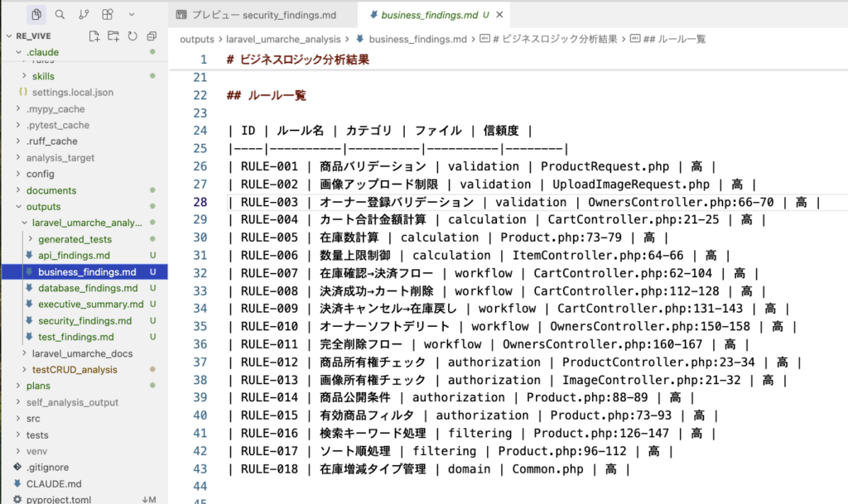Image resolution: width=848 pixels, height=504 pixels.
Task: Place cursor on line 28 RULE-003 row
Action: pos(522,202)
